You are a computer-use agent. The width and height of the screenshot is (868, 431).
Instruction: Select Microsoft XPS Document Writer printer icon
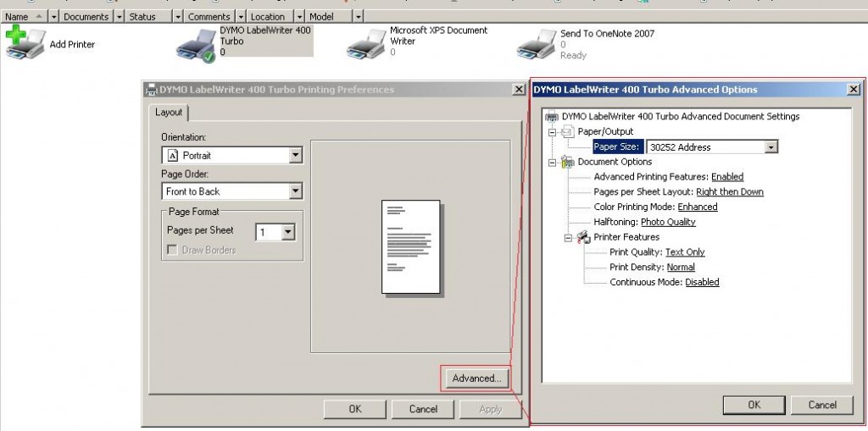click(x=366, y=43)
